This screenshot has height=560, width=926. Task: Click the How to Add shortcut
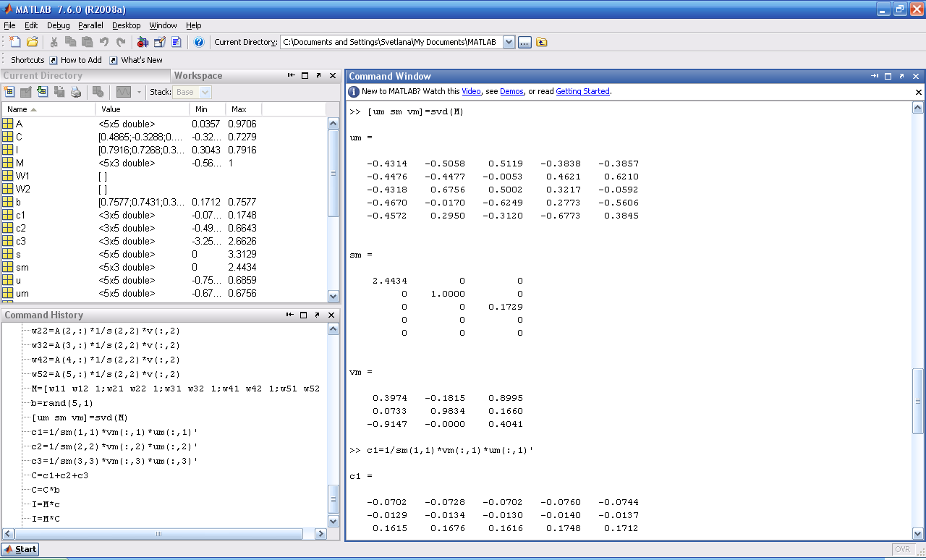coord(75,60)
